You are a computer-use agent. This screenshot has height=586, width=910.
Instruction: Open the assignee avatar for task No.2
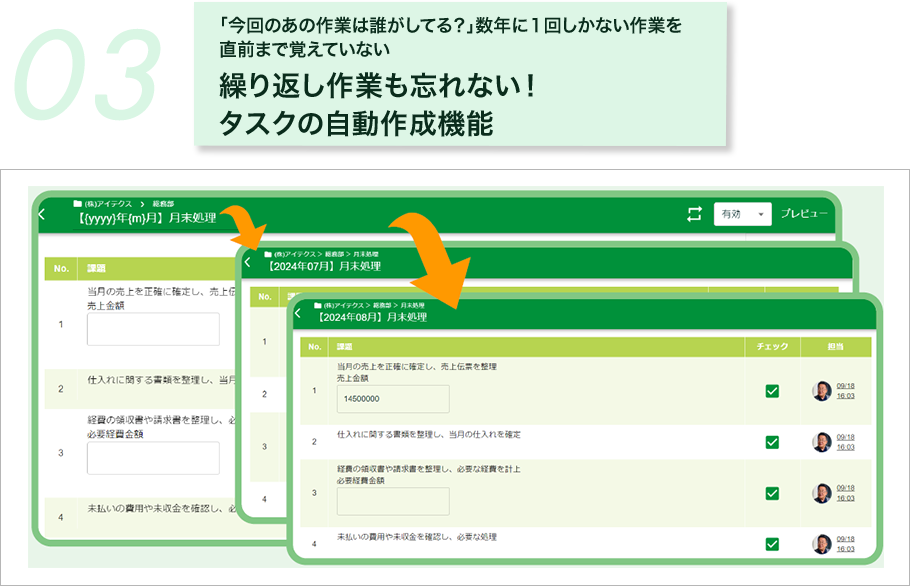click(x=821, y=440)
